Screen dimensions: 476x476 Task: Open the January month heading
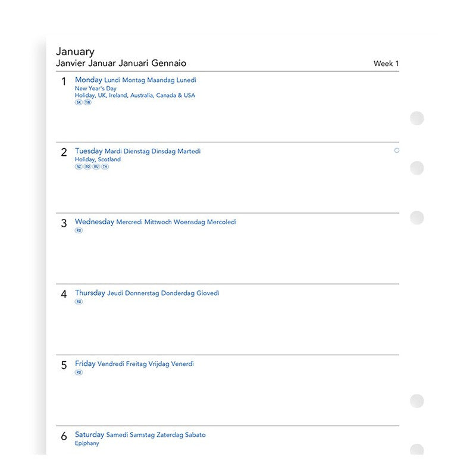(75, 52)
